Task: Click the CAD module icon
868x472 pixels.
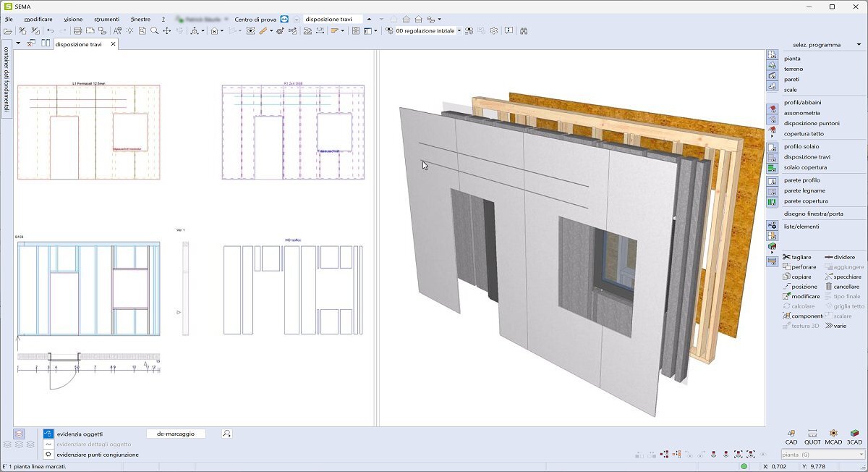Action: [x=791, y=434]
